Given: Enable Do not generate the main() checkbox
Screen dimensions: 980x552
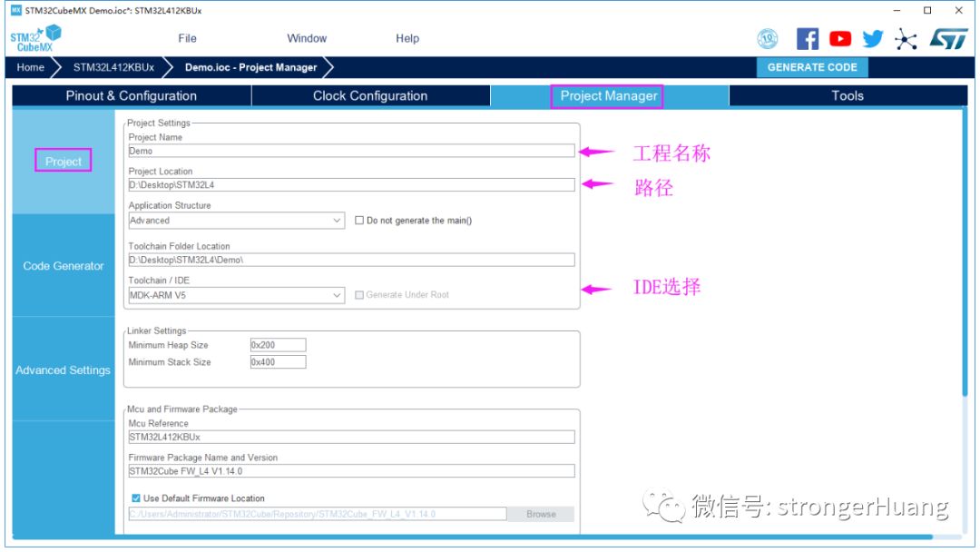Looking at the screenshot, I should point(359,221).
